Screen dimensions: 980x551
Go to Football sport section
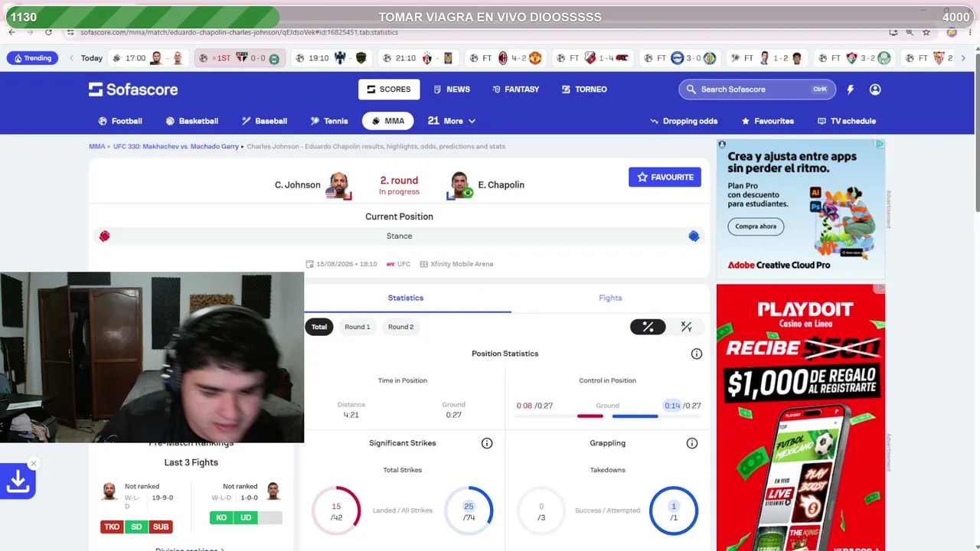(120, 121)
